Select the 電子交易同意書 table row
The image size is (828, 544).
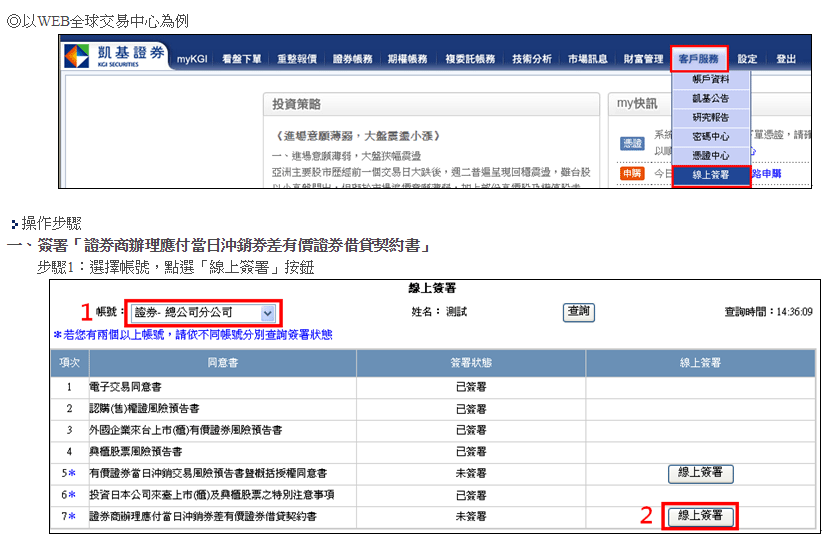pos(432,387)
